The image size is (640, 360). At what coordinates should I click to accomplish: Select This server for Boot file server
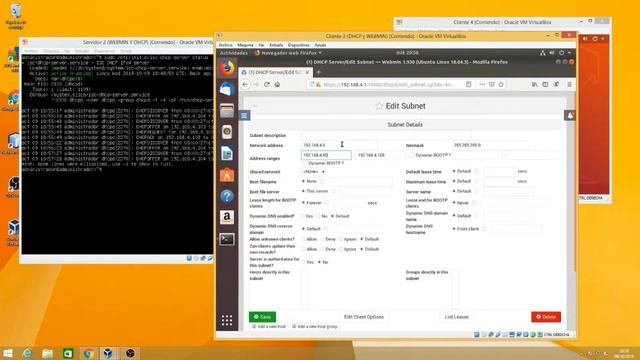(303, 191)
